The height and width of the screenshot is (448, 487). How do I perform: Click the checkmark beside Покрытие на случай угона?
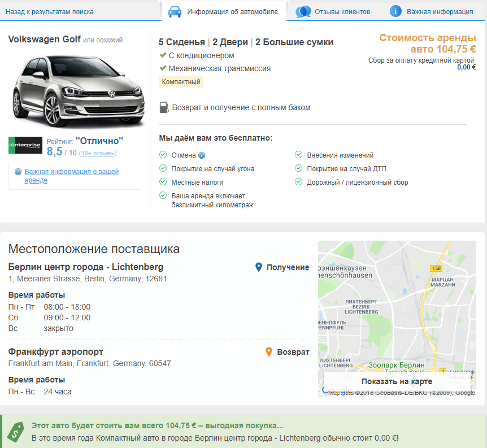(163, 168)
